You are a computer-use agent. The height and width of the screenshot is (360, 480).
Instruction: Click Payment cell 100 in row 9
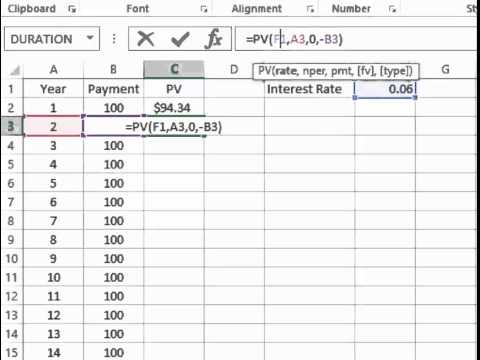tap(113, 240)
